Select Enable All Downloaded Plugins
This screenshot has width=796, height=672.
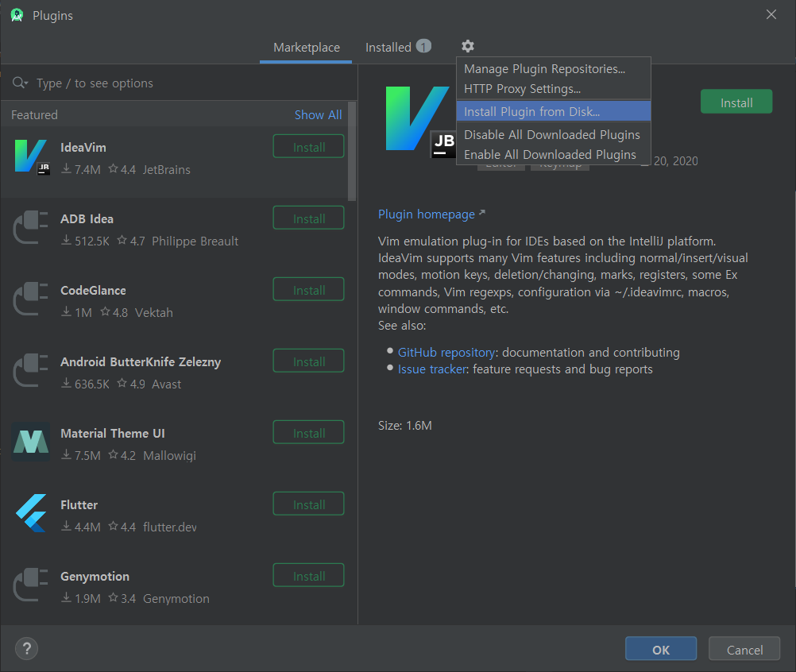coord(554,154)
